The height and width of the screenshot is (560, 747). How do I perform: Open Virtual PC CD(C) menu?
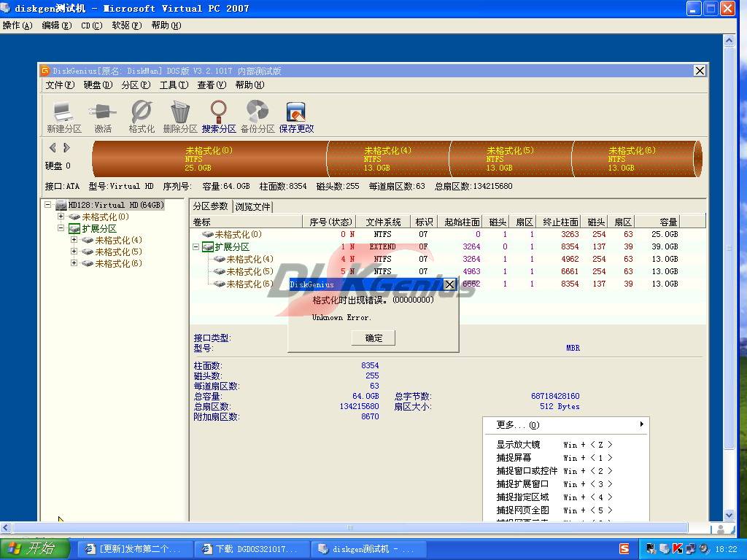[x=92, y=26]
